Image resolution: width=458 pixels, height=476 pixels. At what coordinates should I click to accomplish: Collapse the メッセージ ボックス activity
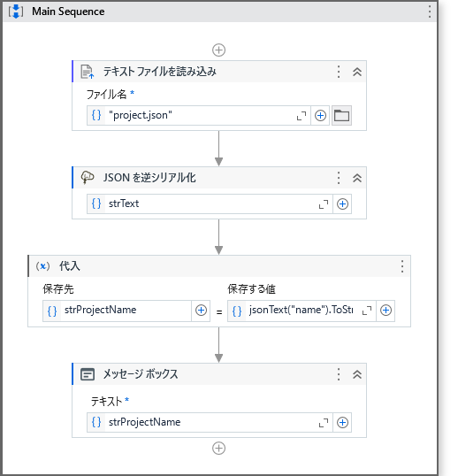(357, 374)
